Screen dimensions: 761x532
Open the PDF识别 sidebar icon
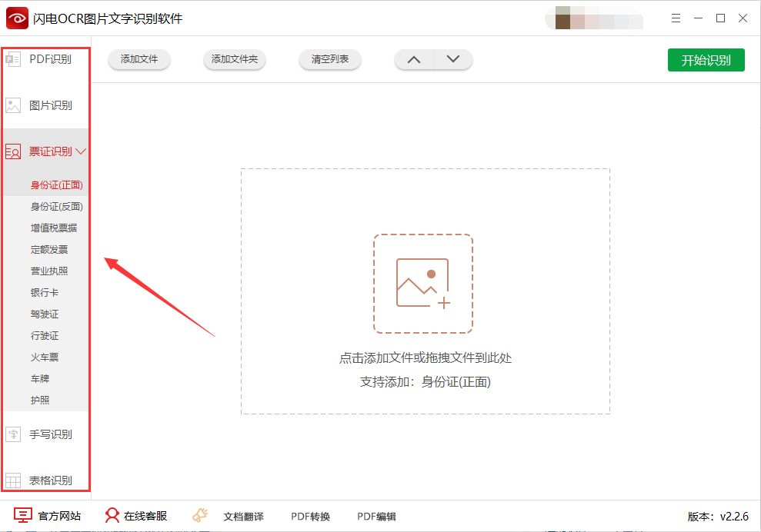click(x=13, y=59)
